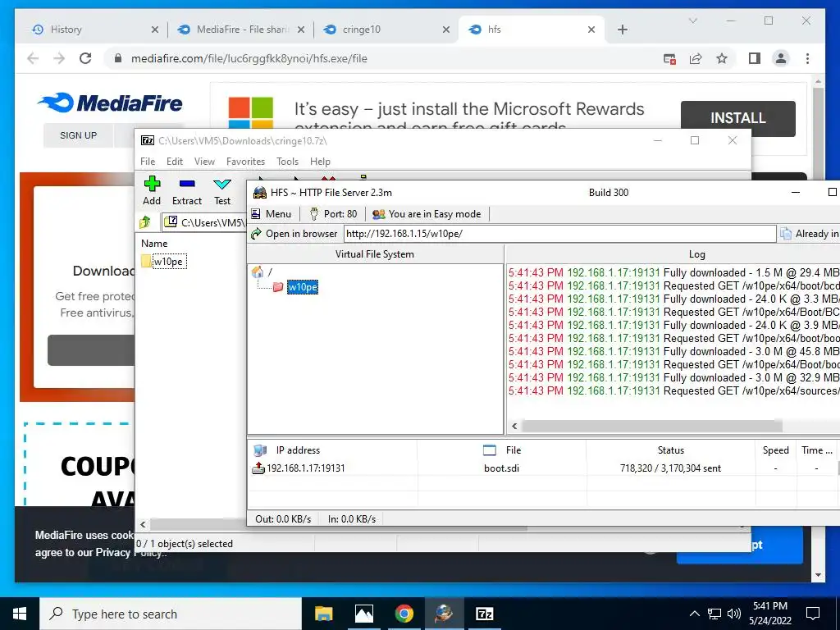The width and height of the screenshot is (840, 630).
Task: Click the share page icon in Chrome
Action: point(696,58)
